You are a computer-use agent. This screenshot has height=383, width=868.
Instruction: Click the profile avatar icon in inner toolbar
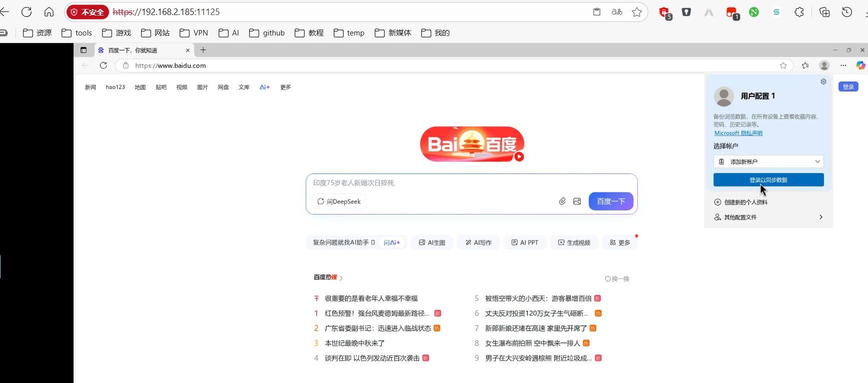click(x=824, y=65)
